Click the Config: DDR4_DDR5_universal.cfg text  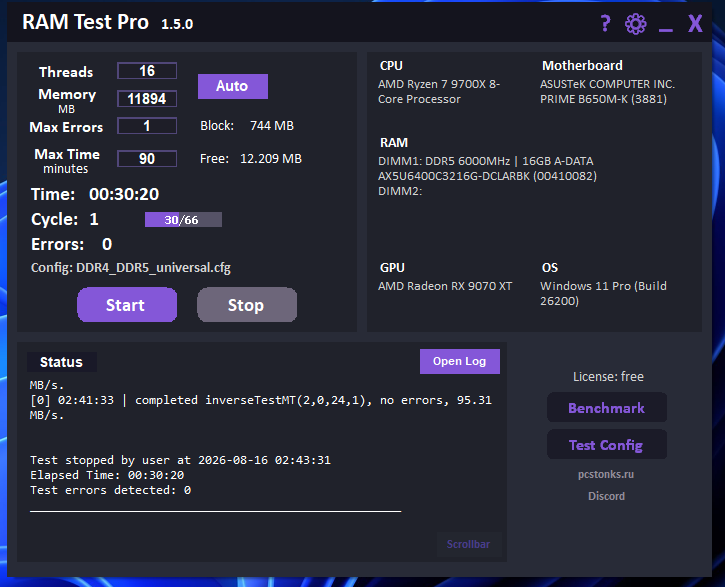coord(131,268)
